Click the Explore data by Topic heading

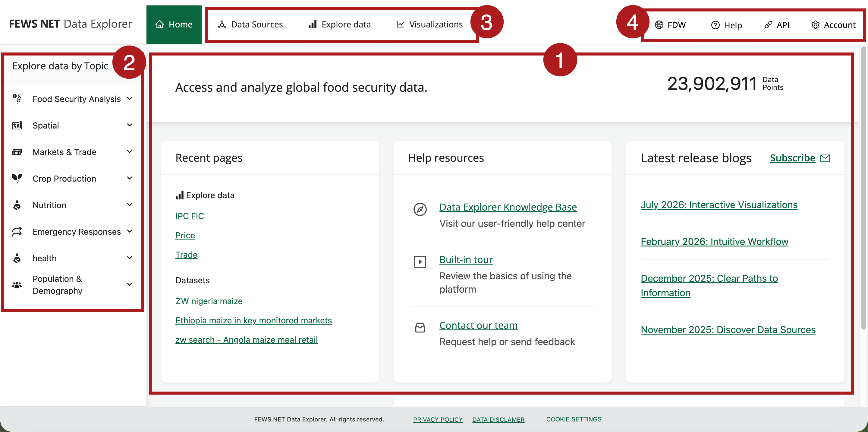click(x=60, y=66)
